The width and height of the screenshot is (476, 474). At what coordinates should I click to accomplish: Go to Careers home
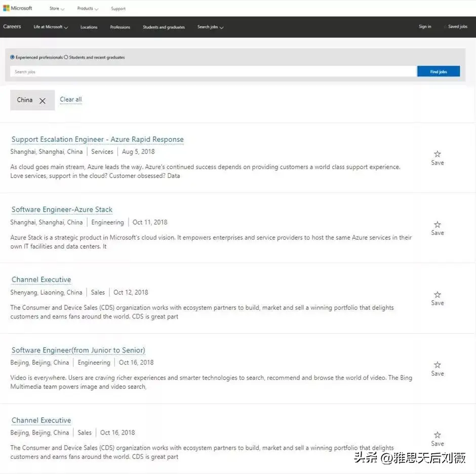click(x=12, y=26)
